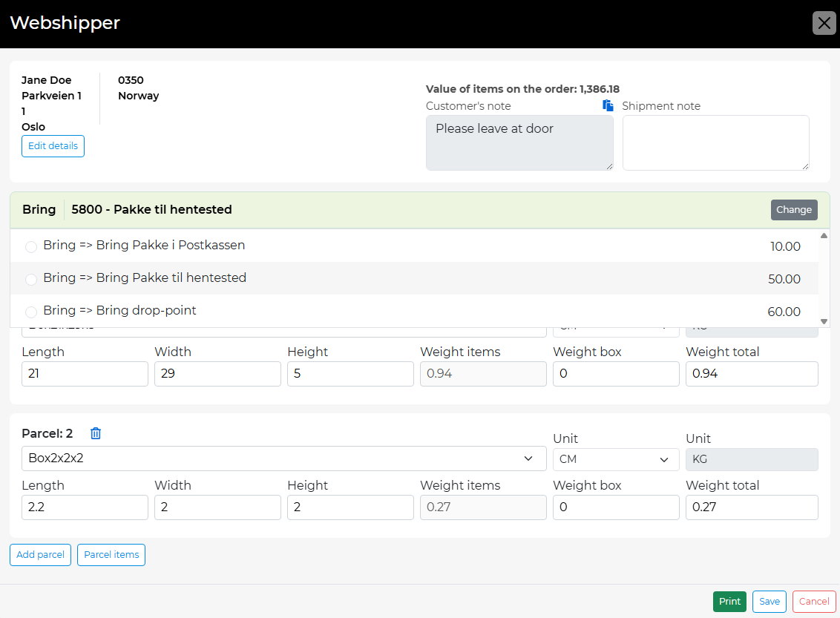The height and width of the screenshot is (618, 840).
Task: Select Bring drop-point radio option
Action: coord(31,312)
